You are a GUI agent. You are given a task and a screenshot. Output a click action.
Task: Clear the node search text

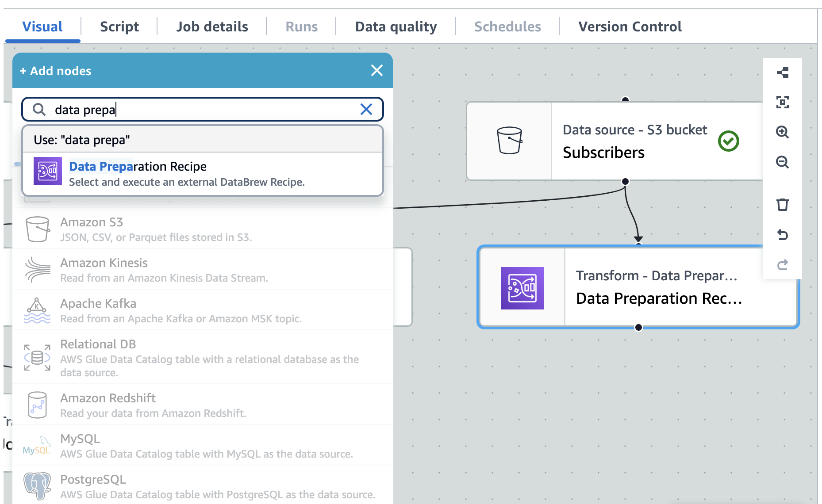pyautogui.click(x=366, y=109)
